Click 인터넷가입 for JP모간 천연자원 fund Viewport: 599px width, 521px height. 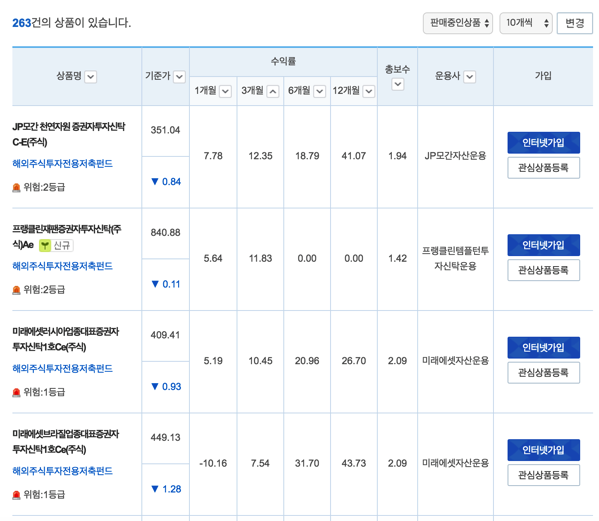(543, 142)
